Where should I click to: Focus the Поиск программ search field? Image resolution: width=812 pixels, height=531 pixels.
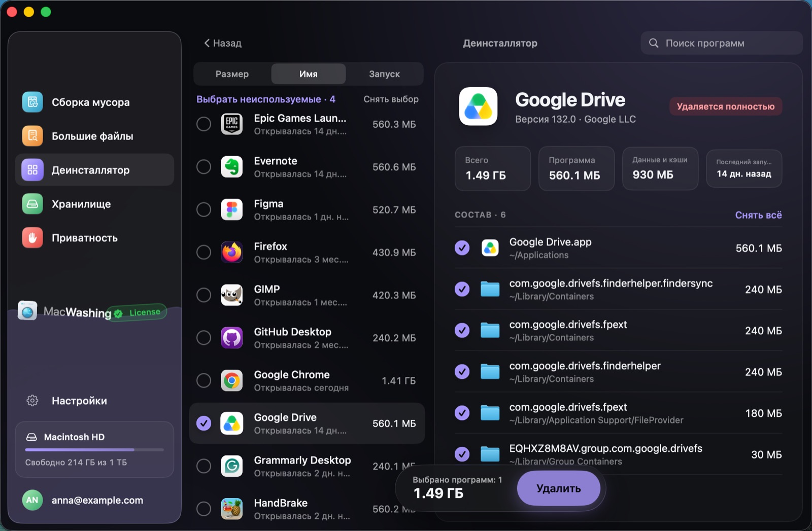(x=722, y=43)
